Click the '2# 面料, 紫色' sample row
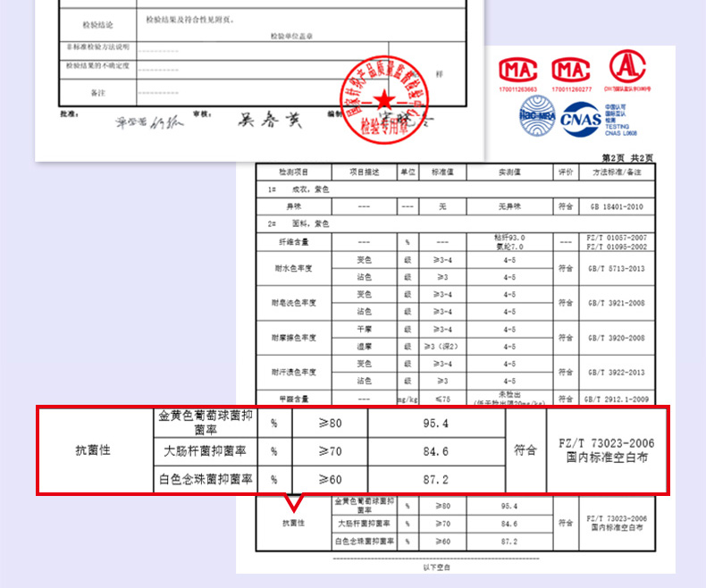Viewport: 706px width, 588px height. 455,223
